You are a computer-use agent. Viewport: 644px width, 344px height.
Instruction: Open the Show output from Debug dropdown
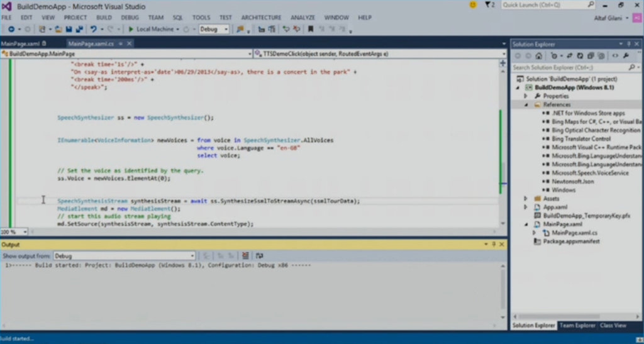pos(124,256)
